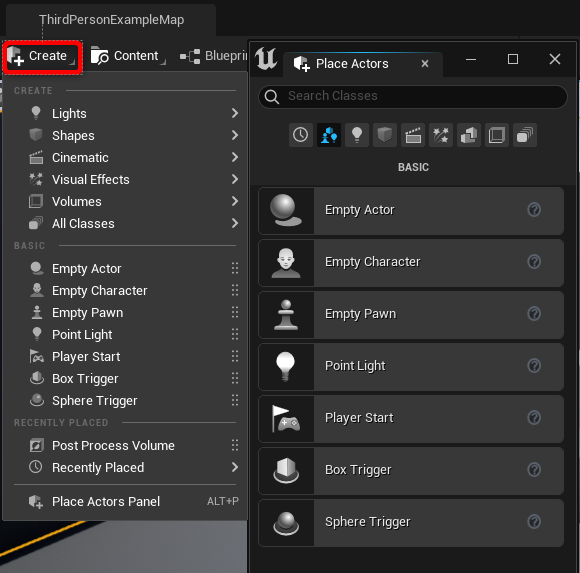The height and width of the screenshot is (573, 580).
Task: Select Box Trigger in Place Actors panel
Action: click(411, 471)
